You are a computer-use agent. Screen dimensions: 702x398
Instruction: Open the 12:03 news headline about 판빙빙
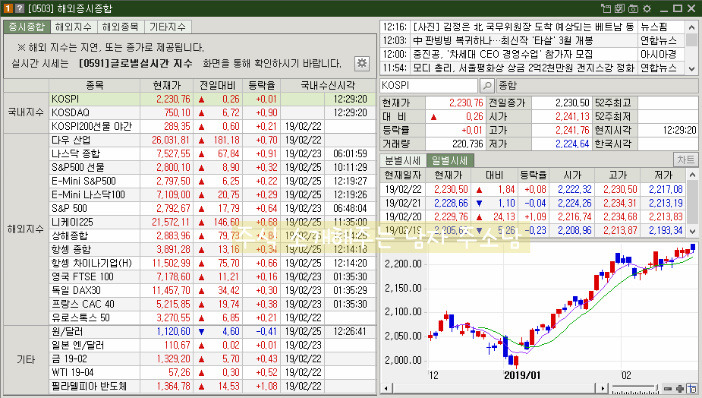pos(503,41)
